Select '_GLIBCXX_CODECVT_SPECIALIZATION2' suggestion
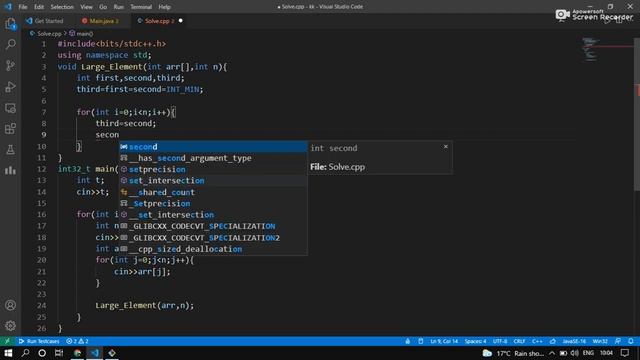Screen dimensions: 640x360 [213, 238]
